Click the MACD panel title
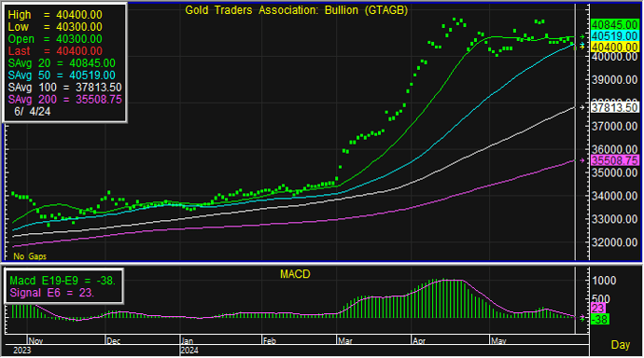The width and height of the screenshot is (644, 358). coord(295,274)
